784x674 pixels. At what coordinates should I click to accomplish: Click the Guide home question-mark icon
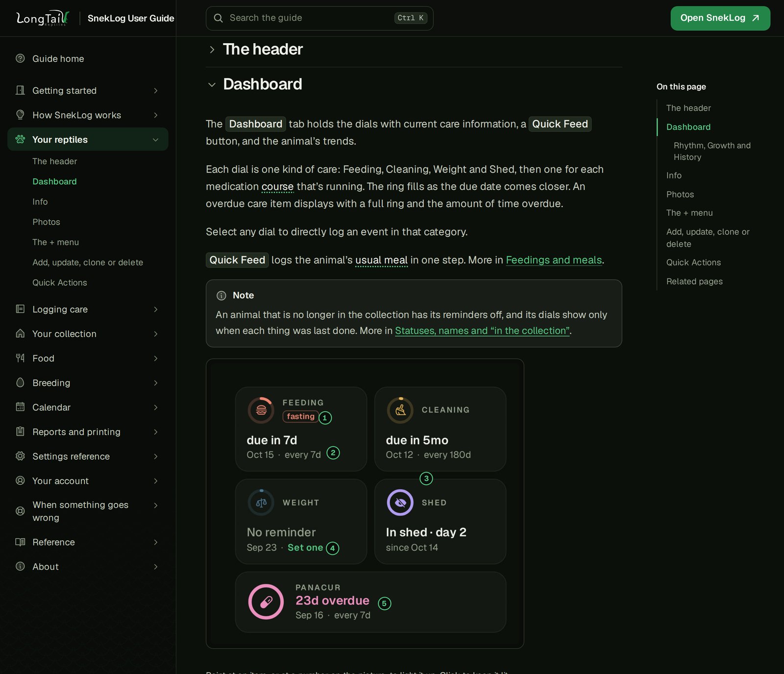(x=20, y=58)
